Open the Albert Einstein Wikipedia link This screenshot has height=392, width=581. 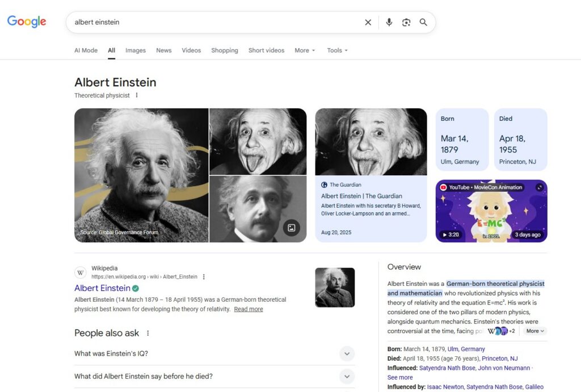[x=103, y=288]
